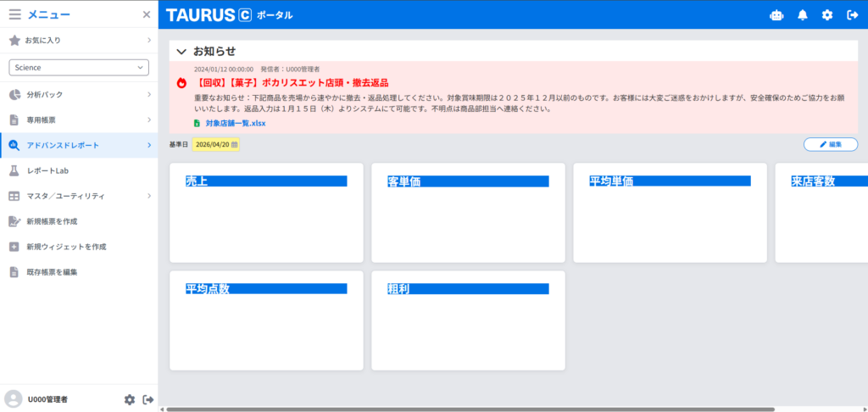The height and width of the screenshot is (412, 868).
Task: Click the TAURUS C logo
Action: [209, 15]
